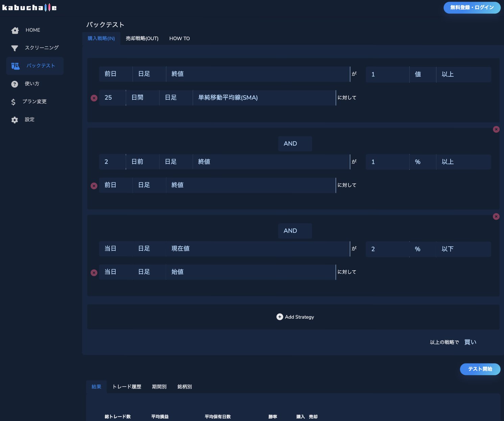Open the 以下 comparison dropdown
504x421 pixels.
tap(463, 249)
